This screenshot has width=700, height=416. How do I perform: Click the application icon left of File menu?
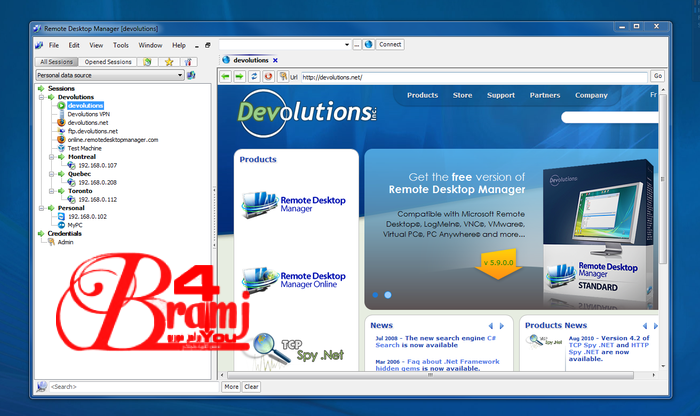[39, 45]
